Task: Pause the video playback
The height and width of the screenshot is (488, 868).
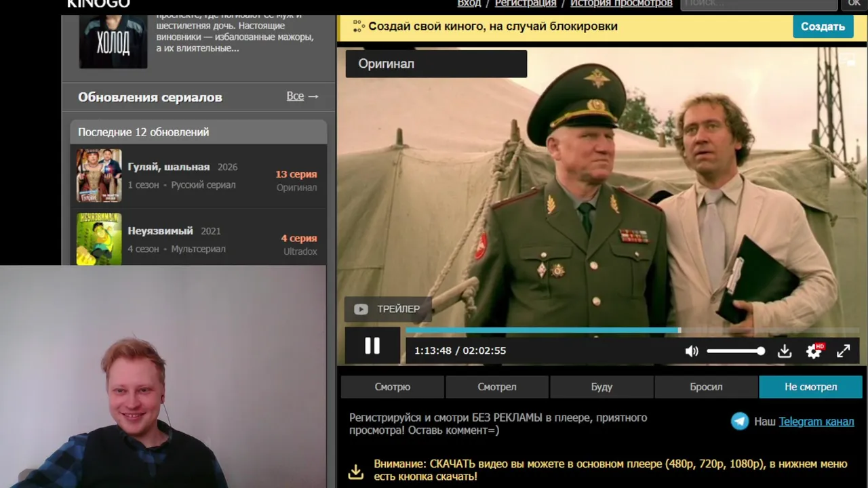Action: (x=372, y=346)
